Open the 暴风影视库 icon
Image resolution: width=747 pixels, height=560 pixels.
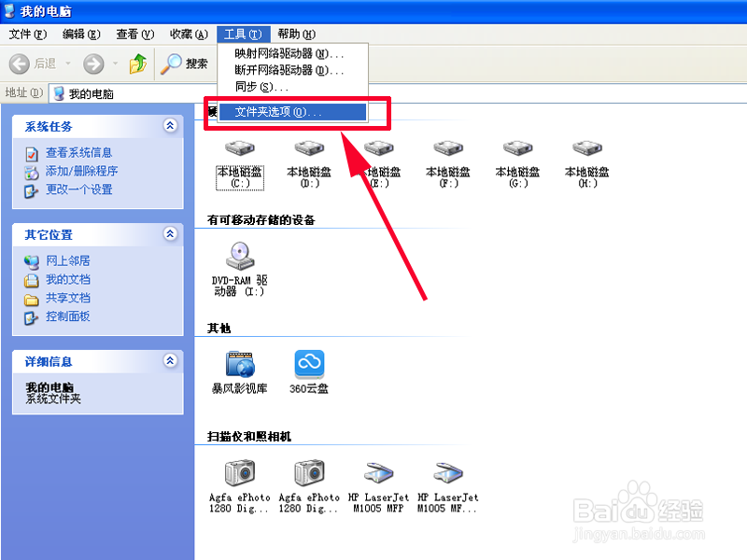point(240,364)
